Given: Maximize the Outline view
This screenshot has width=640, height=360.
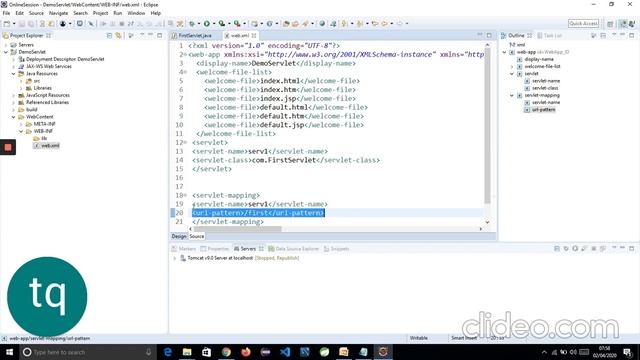Looking at the screenshot, I should pyautogui.click(x=631, y=36).
